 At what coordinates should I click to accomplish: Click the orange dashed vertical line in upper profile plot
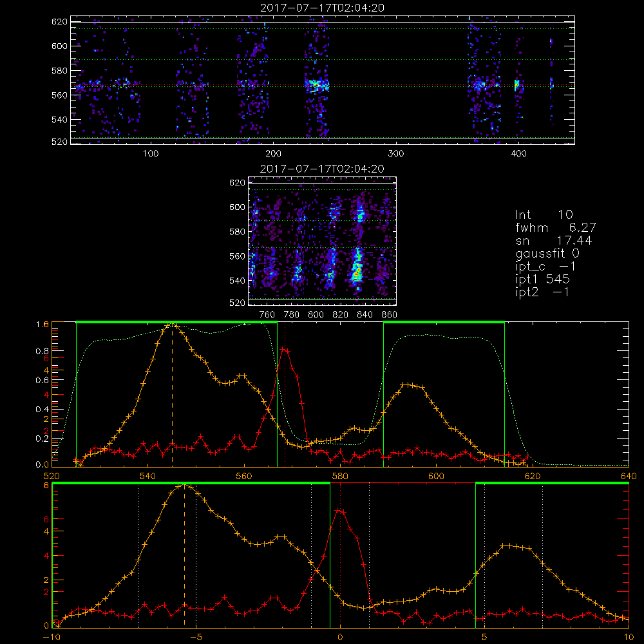(172, 394)
